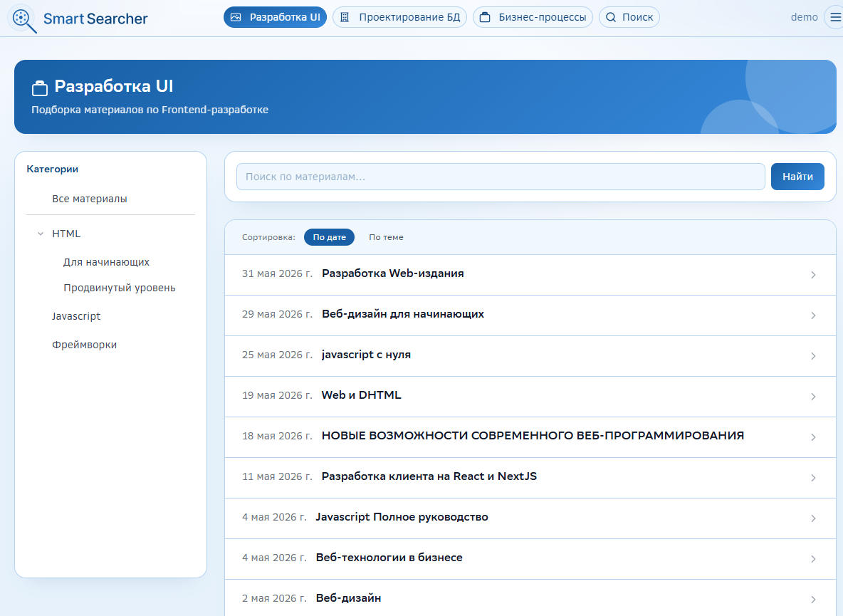Viewport: 843px width, 616px height.
Task: Open arrow for Web и DHTML row
Action: point(813,397)
